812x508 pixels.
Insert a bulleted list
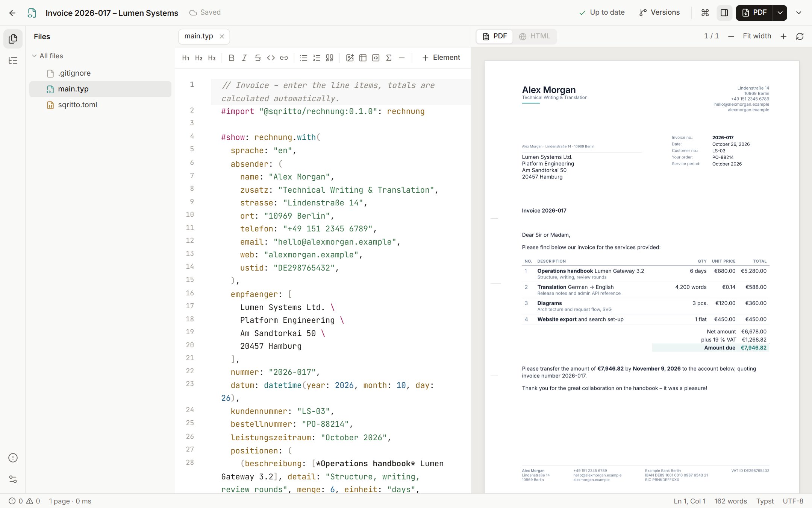point(304,58)
